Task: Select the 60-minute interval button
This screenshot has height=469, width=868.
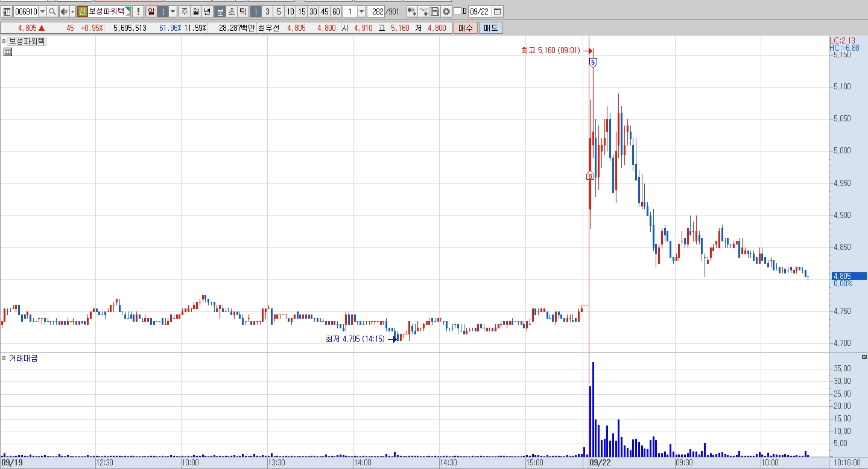Action: click(336, 11)
